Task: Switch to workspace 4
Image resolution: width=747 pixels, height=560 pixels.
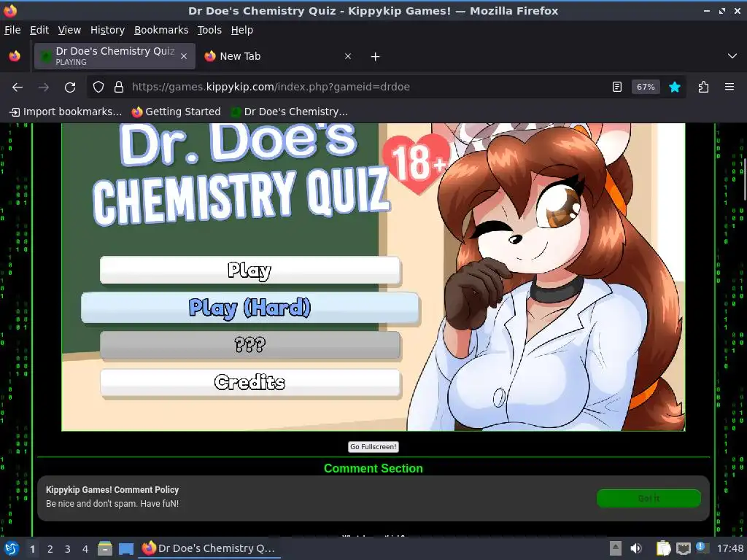Action: (x=85, y=549)
